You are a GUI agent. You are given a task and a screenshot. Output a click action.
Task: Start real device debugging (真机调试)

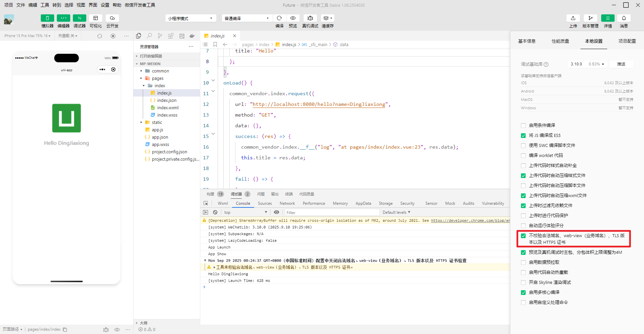point(310,18)
